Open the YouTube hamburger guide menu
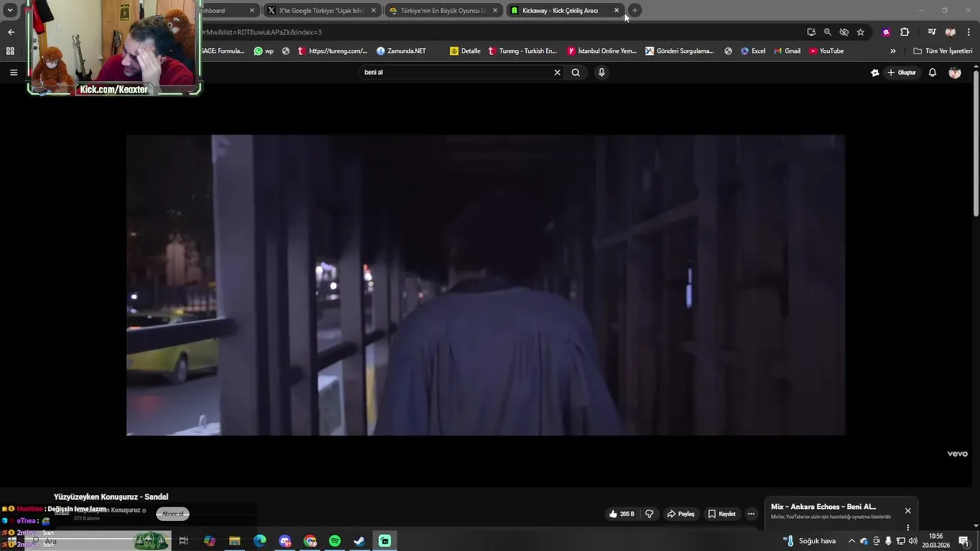This screenshot has width=980, height=551. [x=13, y=72]
